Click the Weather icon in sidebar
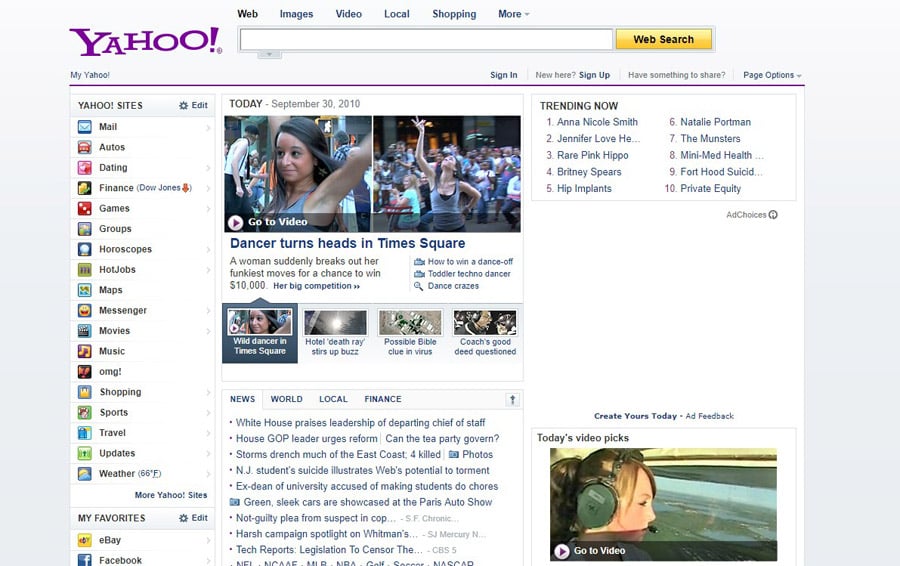The width and height of the screenshot is (900, 566). click(x=85, y=473)
